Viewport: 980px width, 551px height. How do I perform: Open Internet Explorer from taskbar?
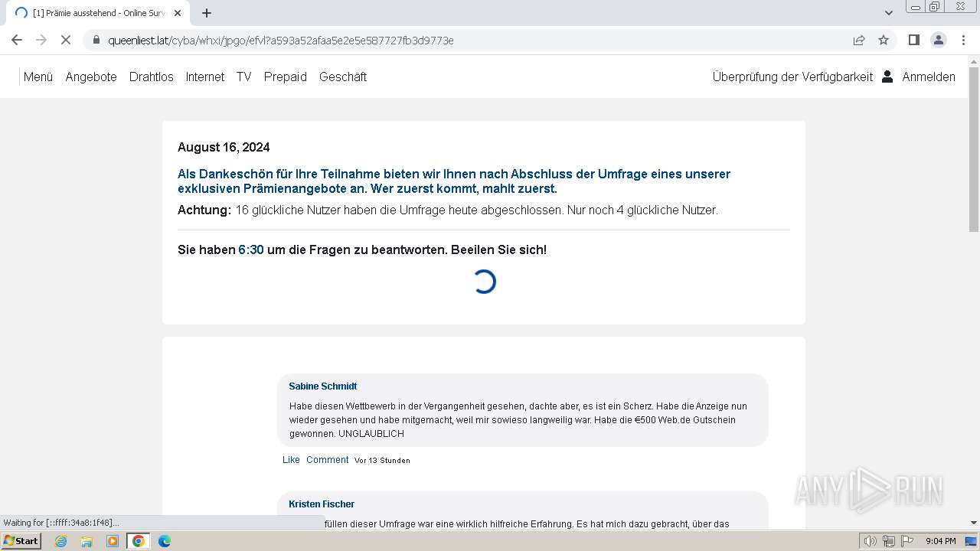click(x=60, y=541)
